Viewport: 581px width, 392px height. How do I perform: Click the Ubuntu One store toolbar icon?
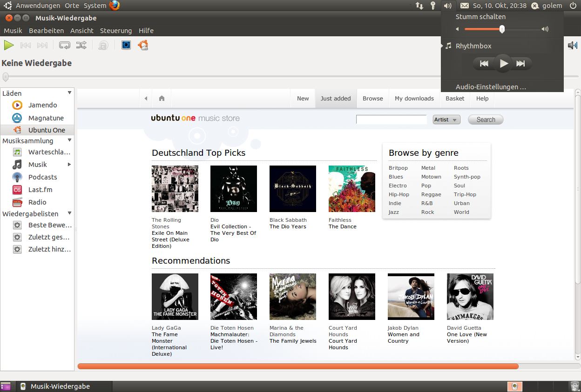pyautogui.click(x=143, y=45)
